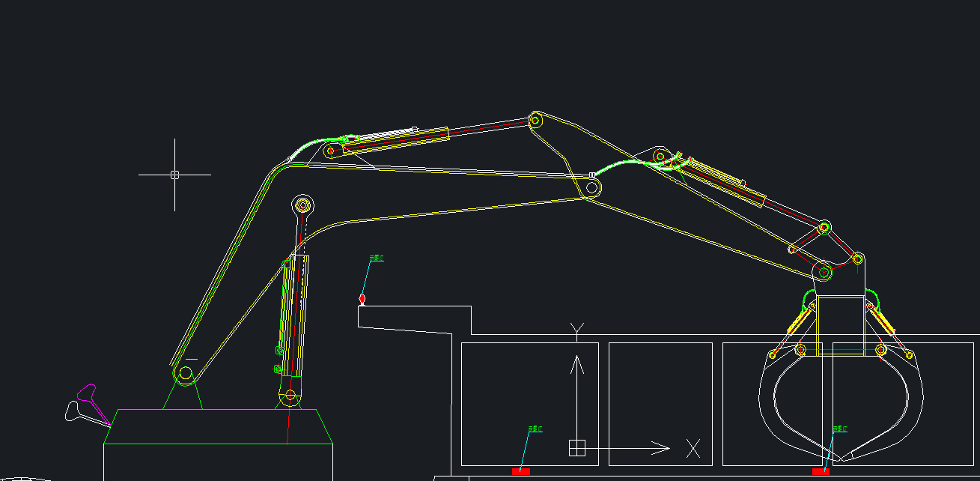
Task: Click the boom-to-arm elbow pivot circle
Action: tap(592, 188)
